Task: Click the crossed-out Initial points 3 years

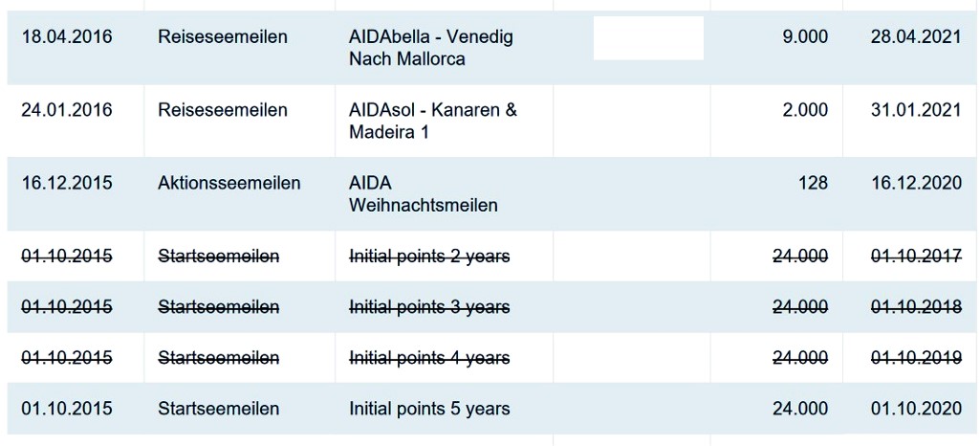Action: coord(429,307)
